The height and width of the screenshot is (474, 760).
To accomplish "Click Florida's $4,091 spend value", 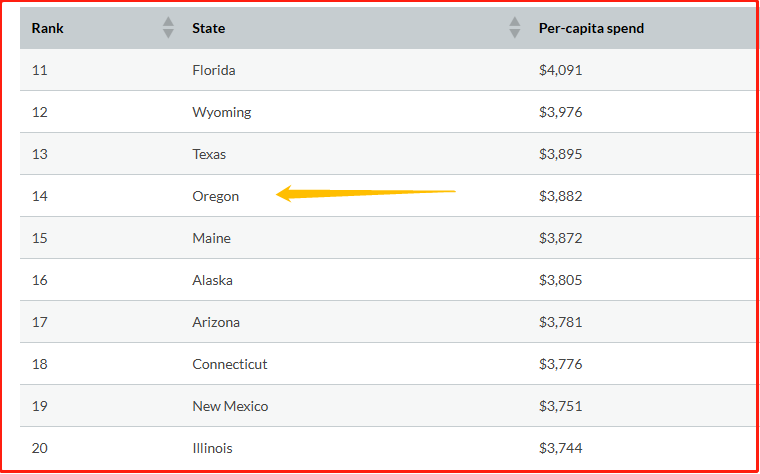I will (560, 71).
